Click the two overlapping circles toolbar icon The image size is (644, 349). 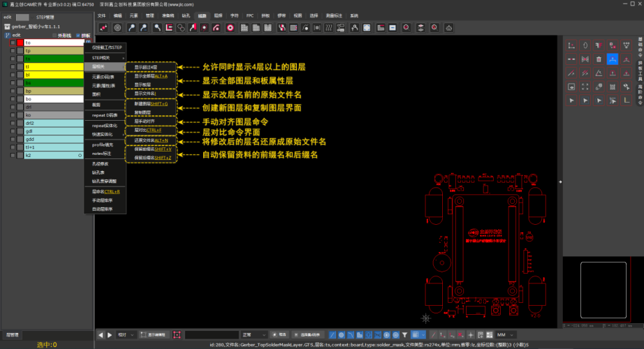click(x=181, y=28)
